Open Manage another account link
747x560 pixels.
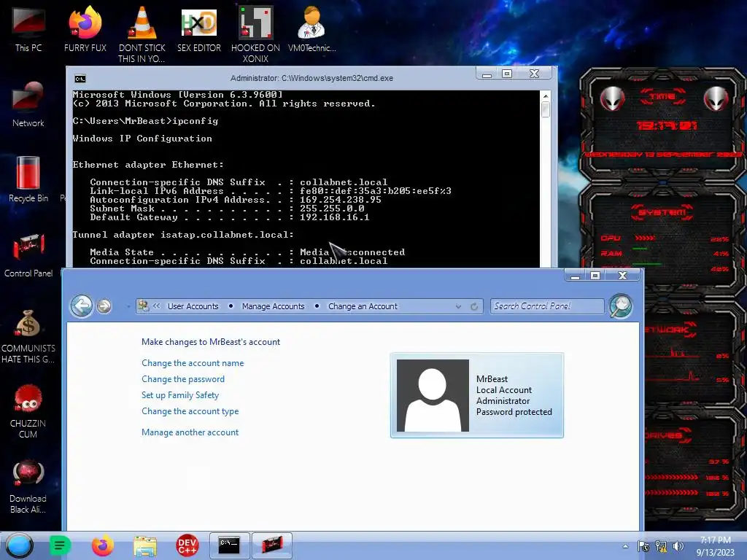click(x=190, y=432)
